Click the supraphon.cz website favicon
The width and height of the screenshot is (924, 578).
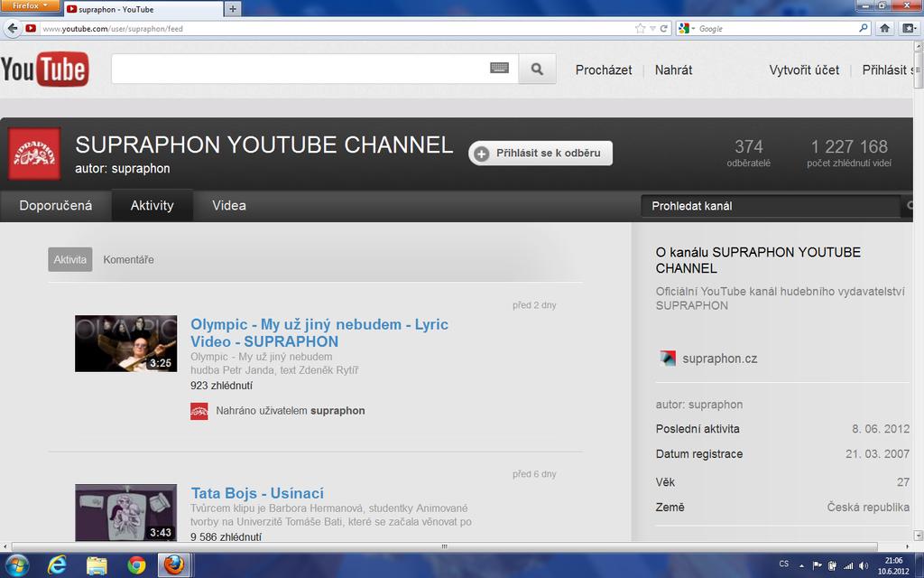668,358
